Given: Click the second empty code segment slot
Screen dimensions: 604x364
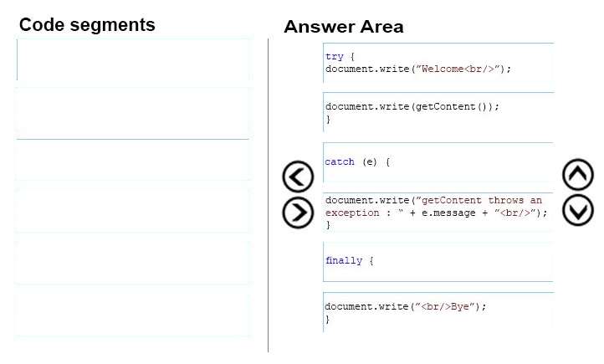Looking at the screenshot, I should (133, 113).
